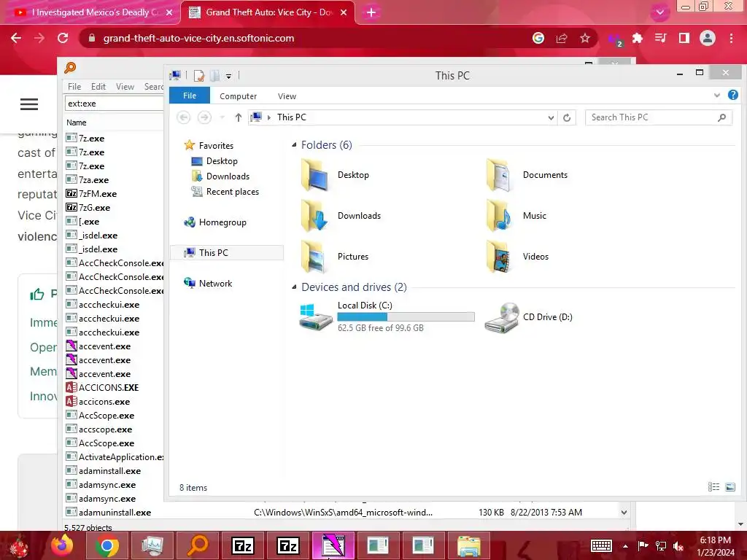Open Chrome from the taskbar

[x=107, y=545]
